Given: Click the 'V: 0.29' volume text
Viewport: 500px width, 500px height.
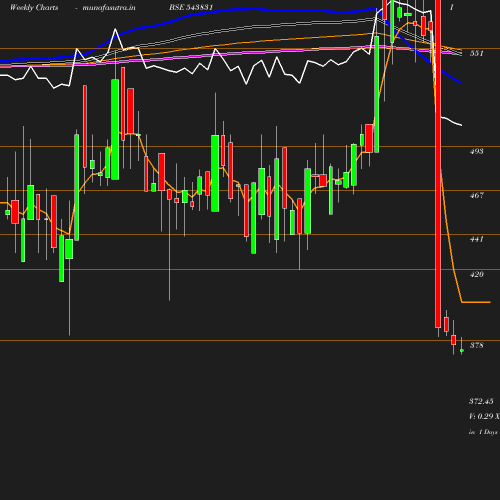Looking at the screenshot, I should [481, 416].
